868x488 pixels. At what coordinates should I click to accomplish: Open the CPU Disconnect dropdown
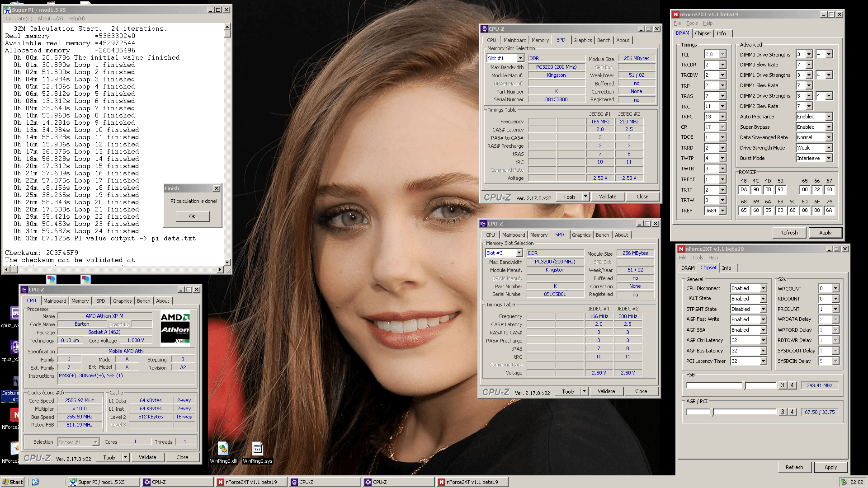coord(763,288)
